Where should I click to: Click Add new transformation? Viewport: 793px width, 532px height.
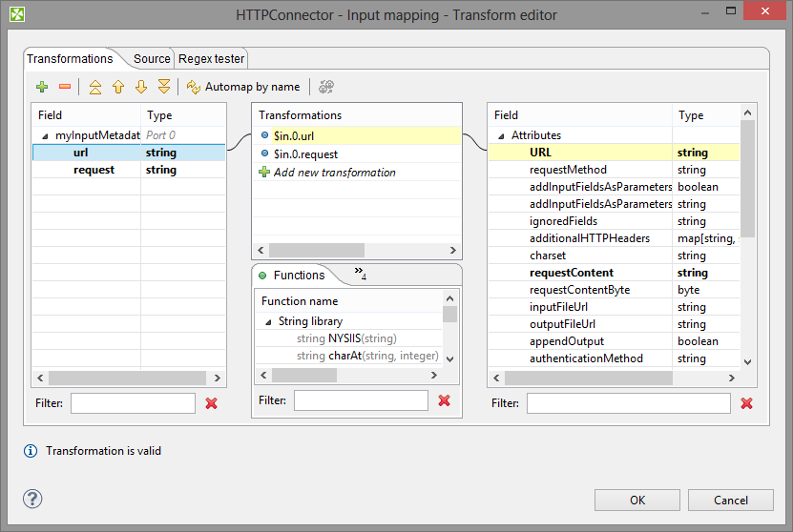(x=334, y=173)
